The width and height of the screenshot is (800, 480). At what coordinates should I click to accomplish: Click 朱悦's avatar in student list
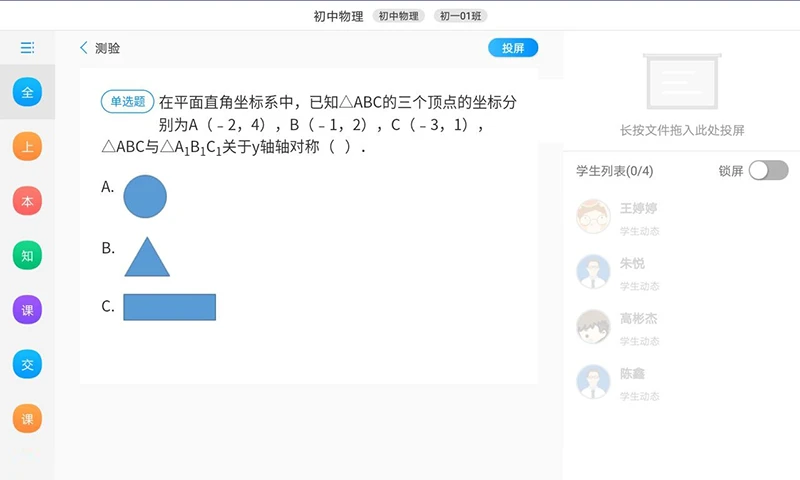pos(594,270)
